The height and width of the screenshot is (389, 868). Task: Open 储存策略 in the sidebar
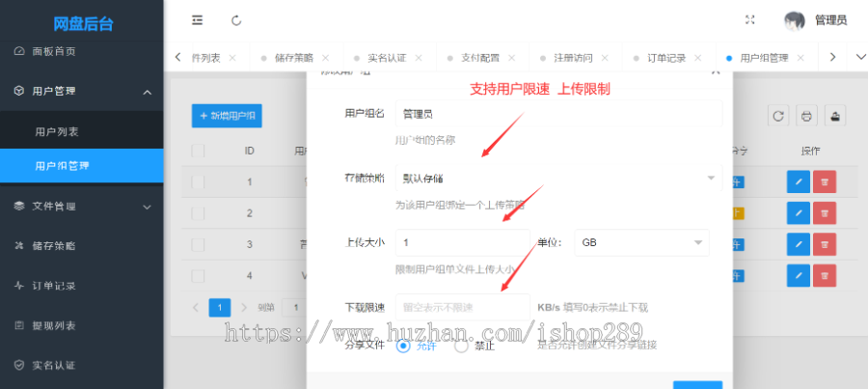[x=81, y=245]
